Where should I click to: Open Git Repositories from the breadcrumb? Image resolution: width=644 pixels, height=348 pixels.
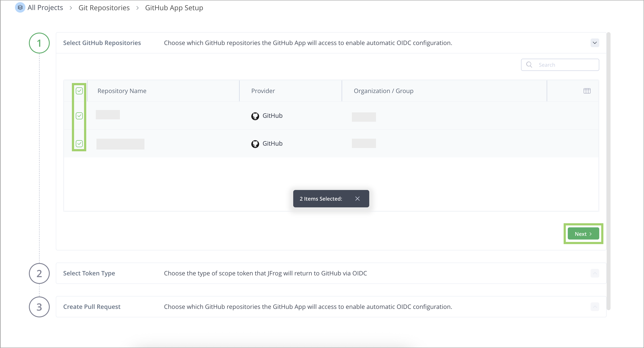[104, 8]
